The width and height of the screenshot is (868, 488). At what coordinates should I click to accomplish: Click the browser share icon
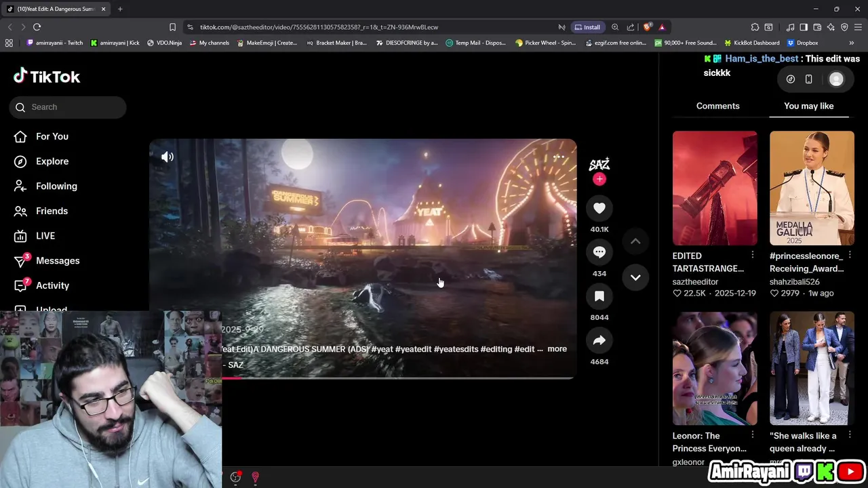tap(631, 27)
